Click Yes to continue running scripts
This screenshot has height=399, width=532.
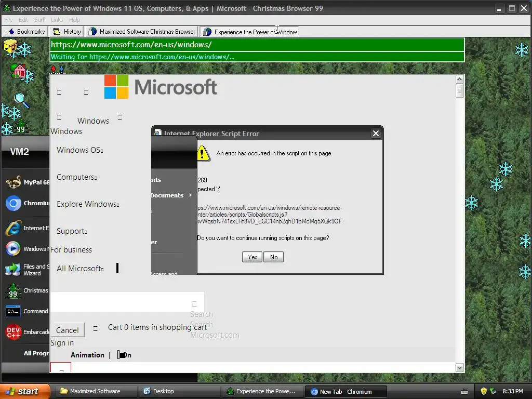(252, 257)
